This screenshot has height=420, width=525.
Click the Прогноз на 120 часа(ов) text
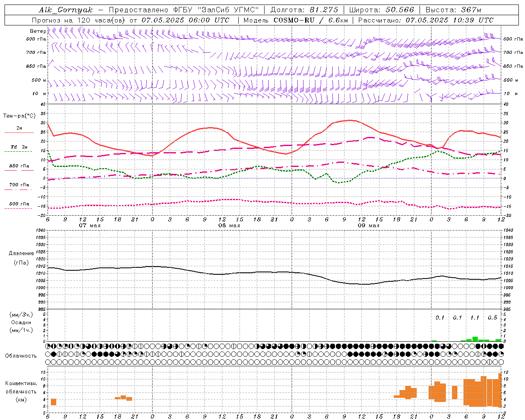click(x=79, y=20)
